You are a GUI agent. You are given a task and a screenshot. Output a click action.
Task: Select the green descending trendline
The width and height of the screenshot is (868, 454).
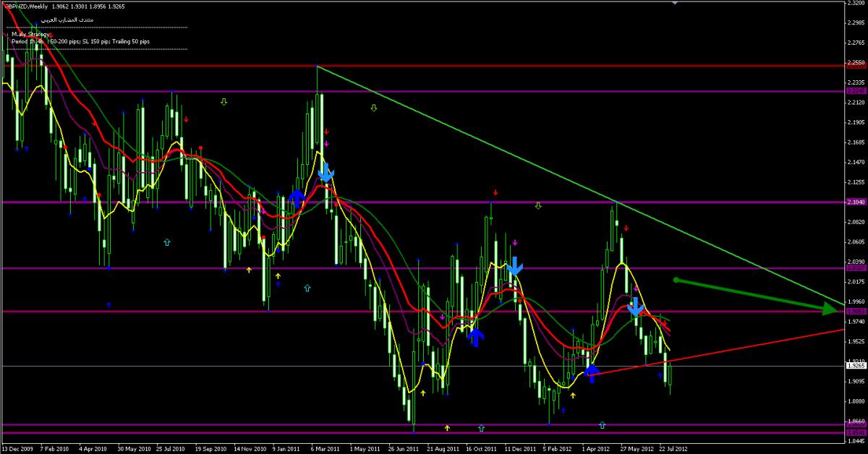coord(581,185)
